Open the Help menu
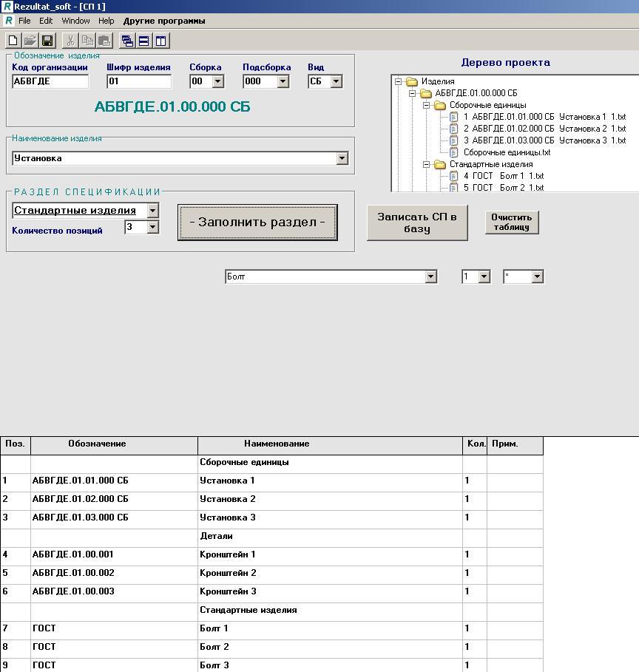 [x=106, y=21]
